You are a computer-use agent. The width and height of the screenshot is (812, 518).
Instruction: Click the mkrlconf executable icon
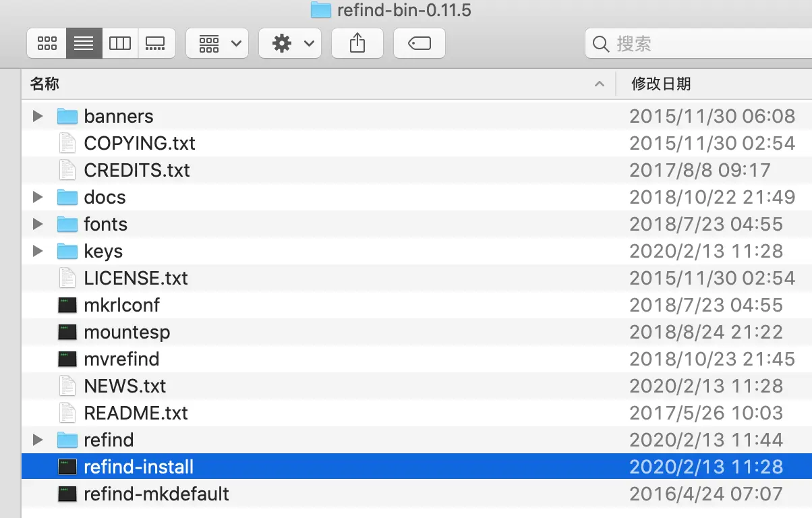[x=67, y=305]
